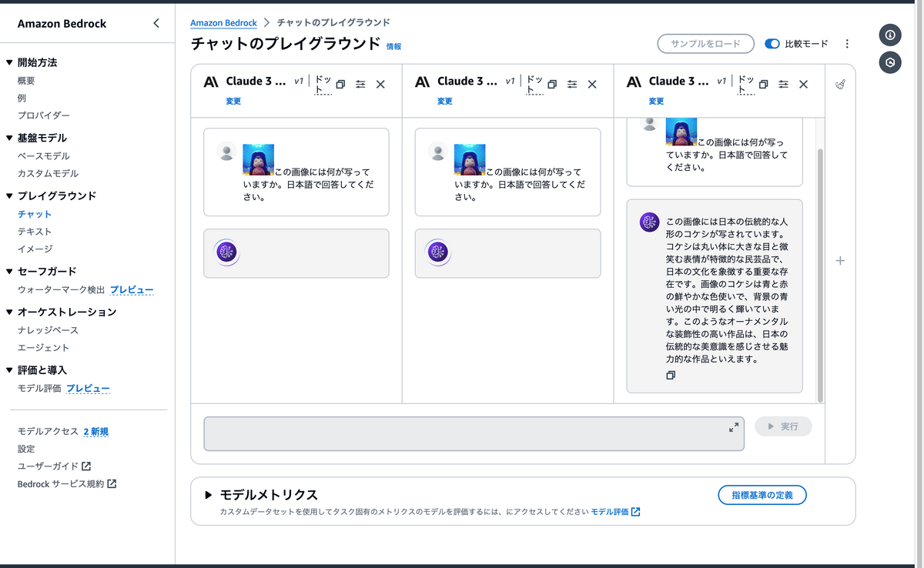Collapse the 基盤モデル section
This screenshot has width=924, height=568.
tap(9, 138)
